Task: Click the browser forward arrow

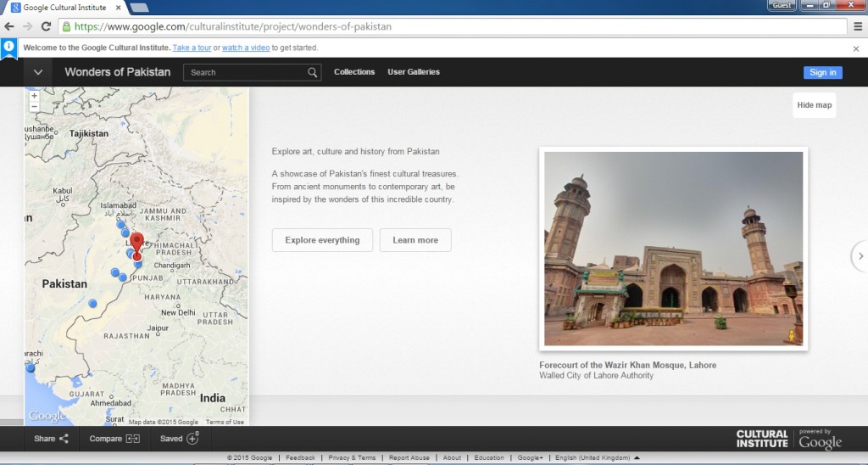Action: [x=27, y=26]
